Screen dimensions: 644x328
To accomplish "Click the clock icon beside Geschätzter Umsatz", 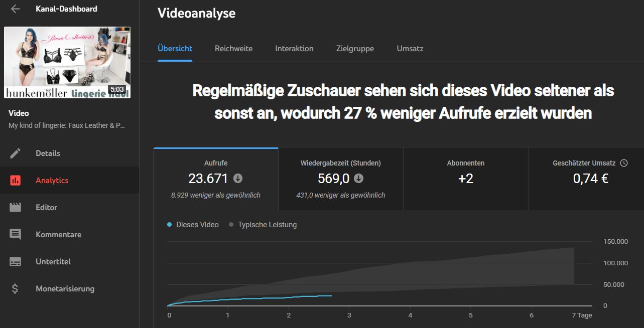I will (x=624, y=163).
